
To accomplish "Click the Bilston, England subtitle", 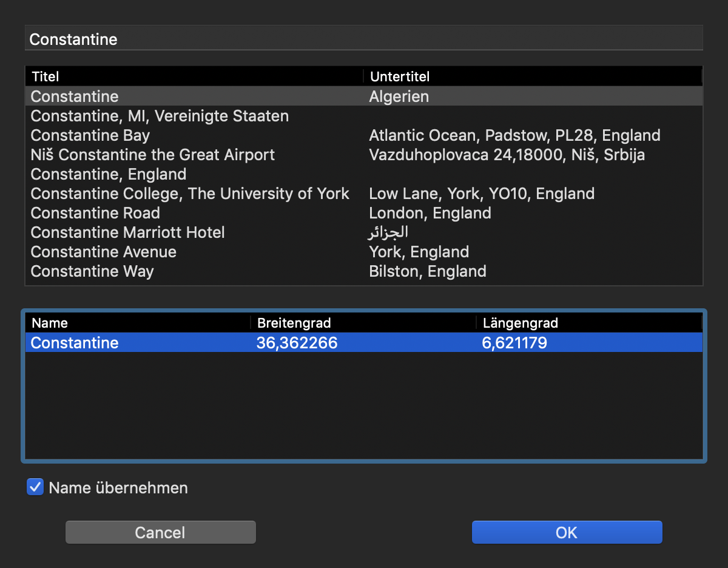I will pos(428,271).
